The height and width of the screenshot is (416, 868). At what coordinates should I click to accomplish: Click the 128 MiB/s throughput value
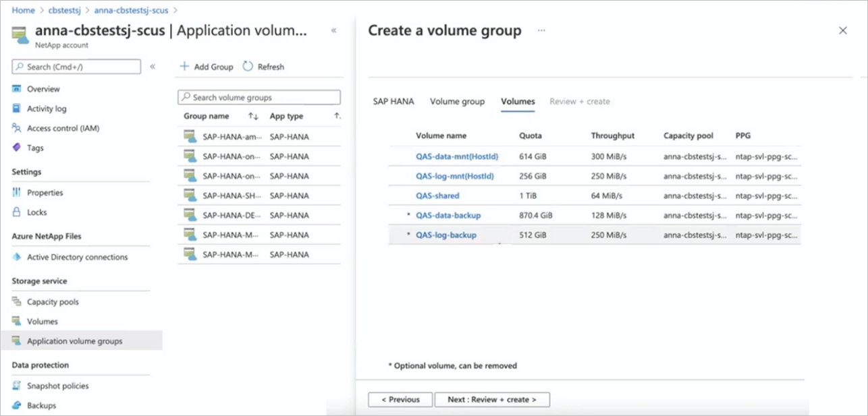[x=609, y=215]
